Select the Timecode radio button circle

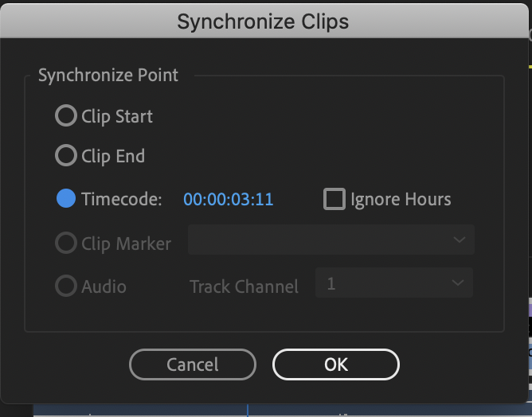click(66, 199)
